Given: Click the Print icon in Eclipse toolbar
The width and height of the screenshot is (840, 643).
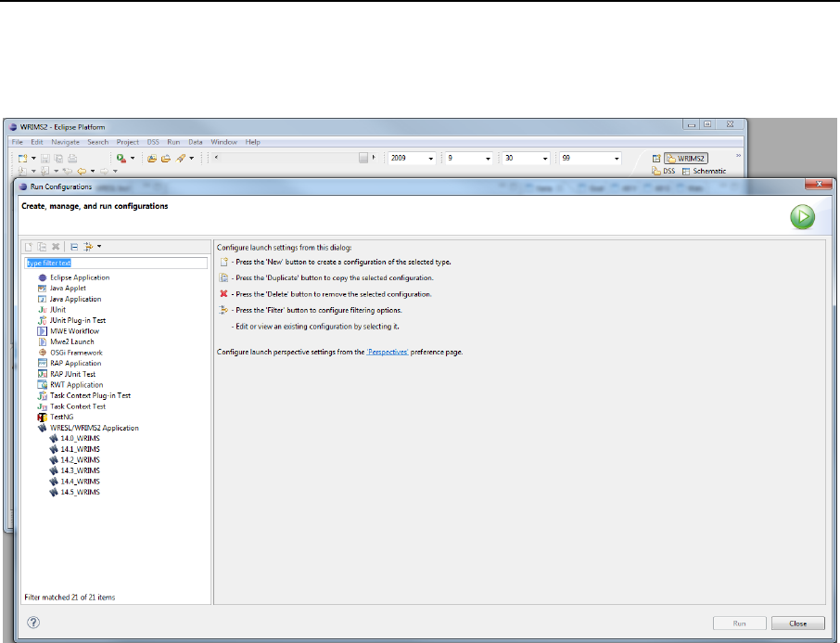Looking at the screenshot, I should point(72,159).
